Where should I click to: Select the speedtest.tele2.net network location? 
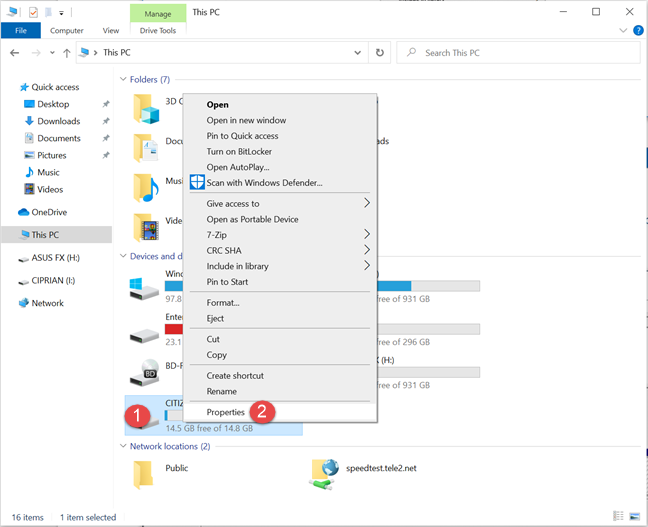[363, 475]
